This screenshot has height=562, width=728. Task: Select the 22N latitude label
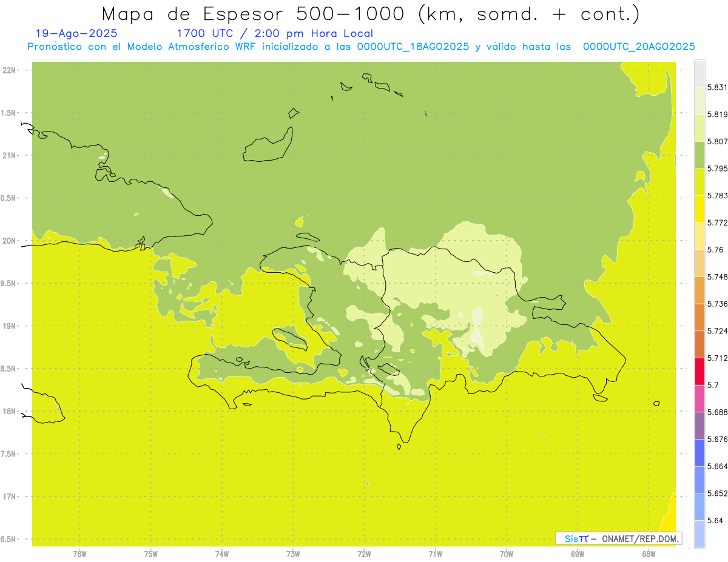click(x=8, y=70)
